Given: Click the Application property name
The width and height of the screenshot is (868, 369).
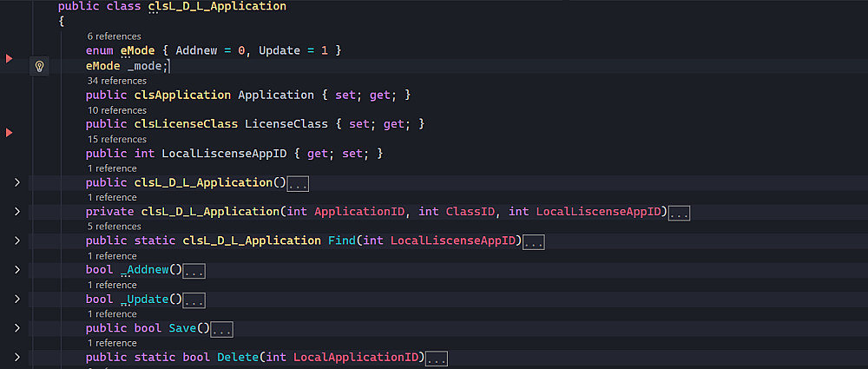Looking at the screenshot, I should click(276, 96).
